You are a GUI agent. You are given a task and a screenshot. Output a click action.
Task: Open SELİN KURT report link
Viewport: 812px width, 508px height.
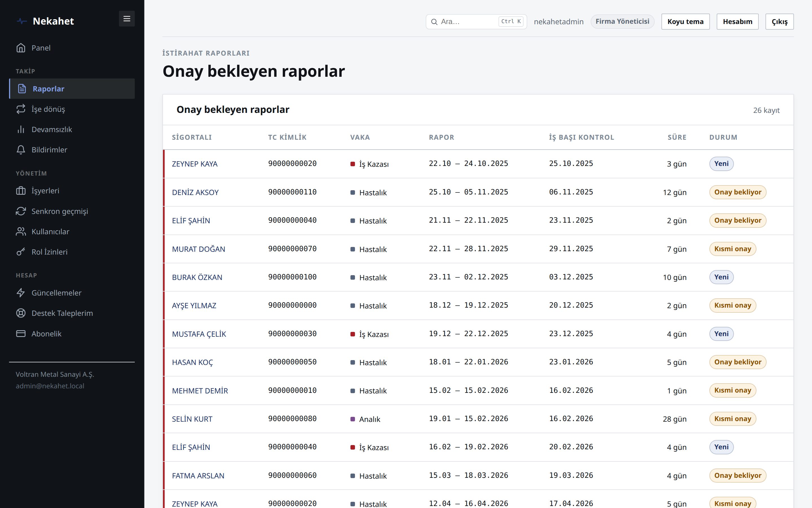click(192, 419)
